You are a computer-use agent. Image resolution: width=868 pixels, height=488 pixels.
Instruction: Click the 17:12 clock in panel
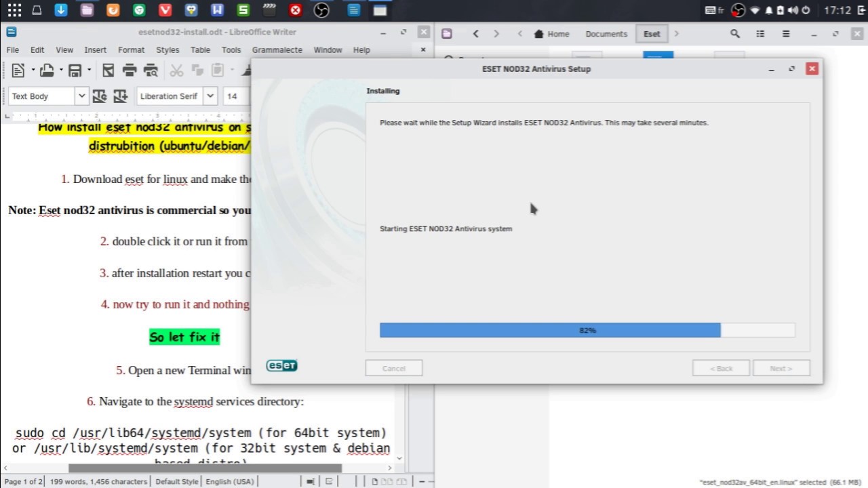point(837,10)
